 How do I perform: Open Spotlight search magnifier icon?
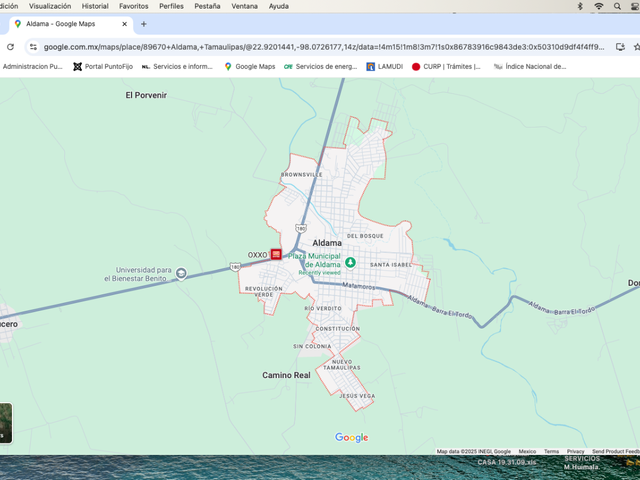pos(617,6)
